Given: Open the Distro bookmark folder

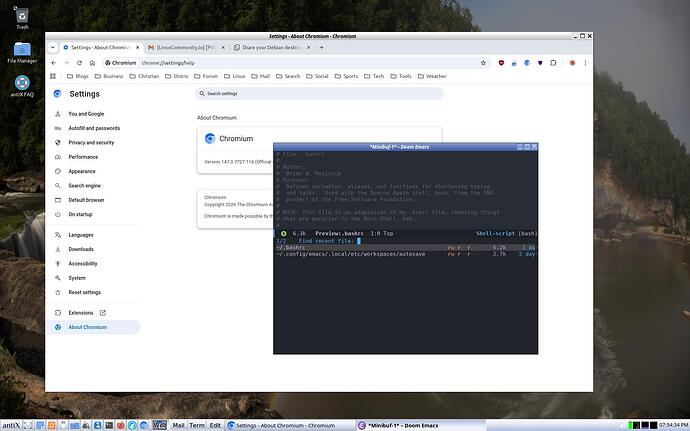Looking at the screenshot, I should (x=176, y=76).
